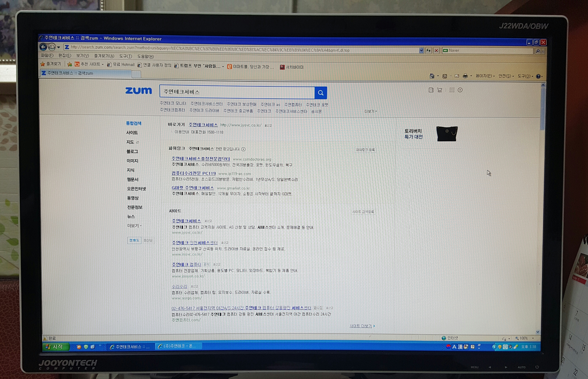Image resolution: width=588 pixels, height=379 pixels.
Task: Click the zum logo
Action: (x=139, y=91)
